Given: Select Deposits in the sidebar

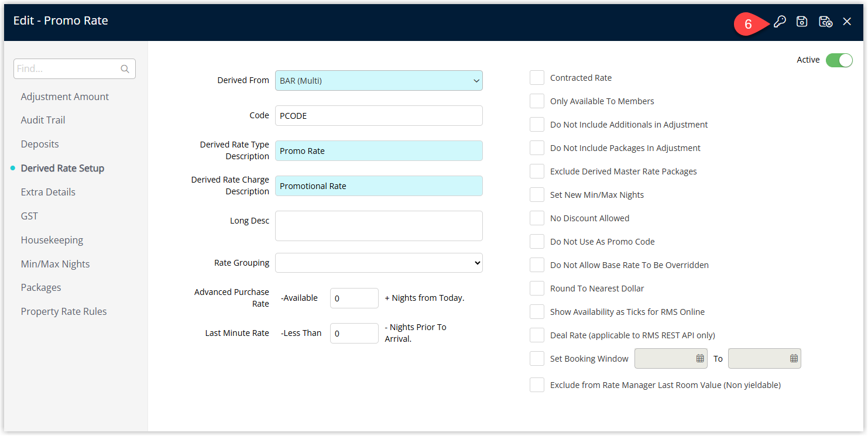Looking at the screenshot, I should [x=40, y=144].
